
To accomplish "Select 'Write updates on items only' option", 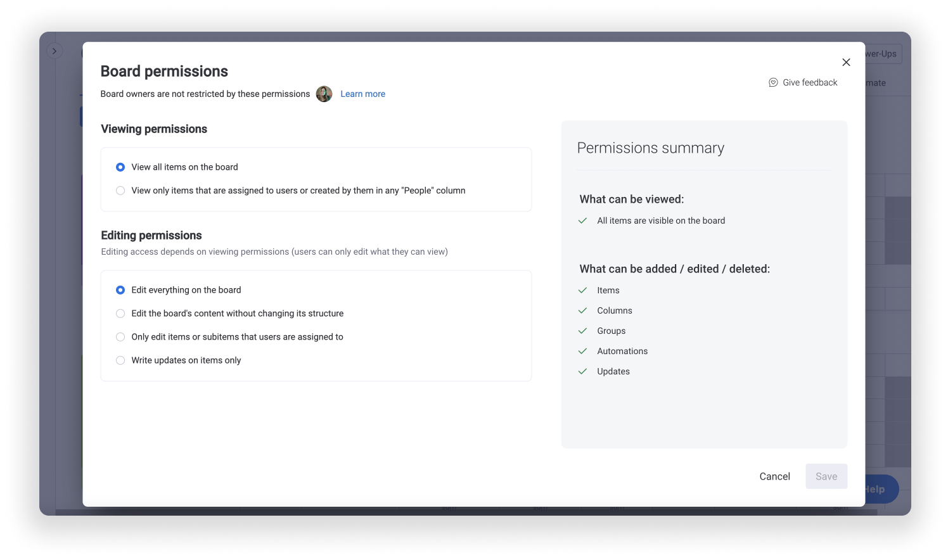I will 120,360.
